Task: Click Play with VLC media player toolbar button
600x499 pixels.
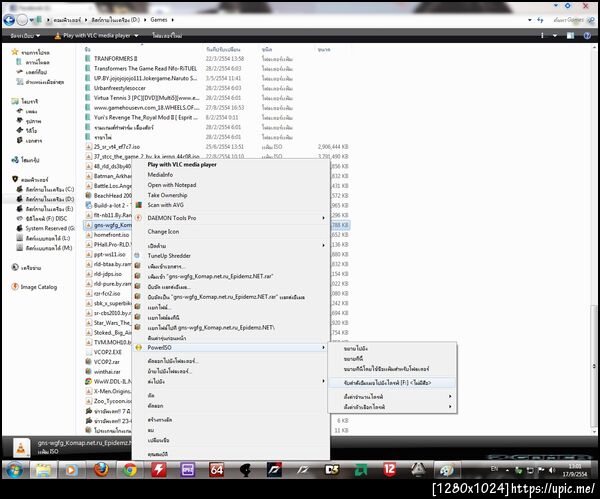Action: pos(92,36)
